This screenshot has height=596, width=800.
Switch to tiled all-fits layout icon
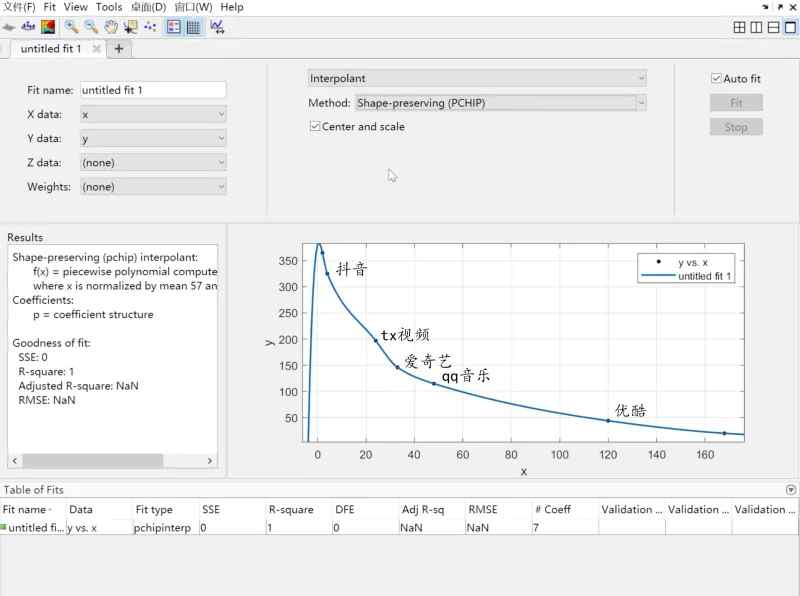point(737,27)
